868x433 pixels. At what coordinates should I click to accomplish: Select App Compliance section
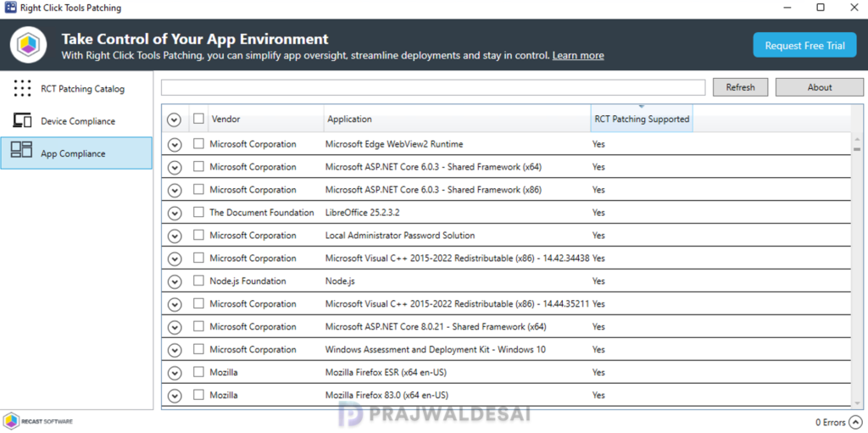[x=76, y=153]
